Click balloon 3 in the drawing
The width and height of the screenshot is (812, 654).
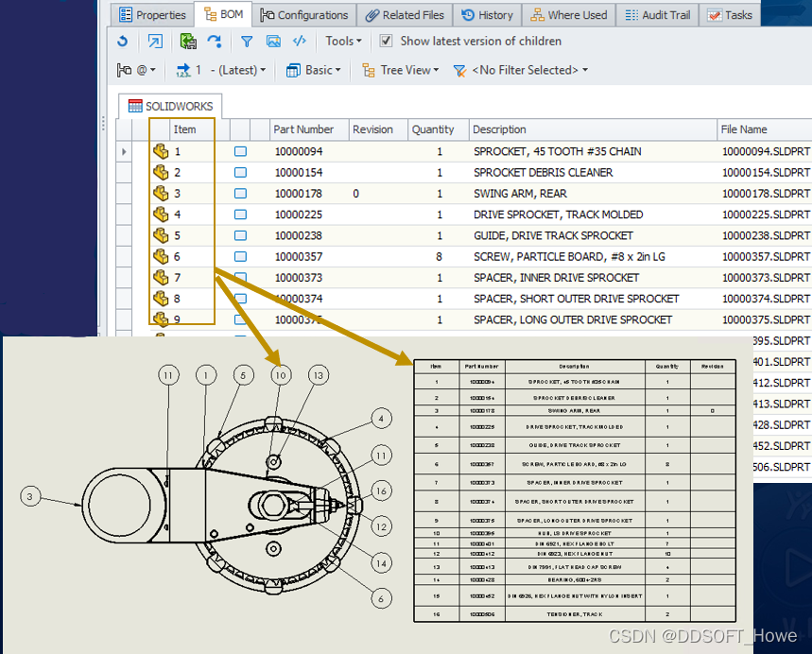pyautogui.click(x=30, y=496)
